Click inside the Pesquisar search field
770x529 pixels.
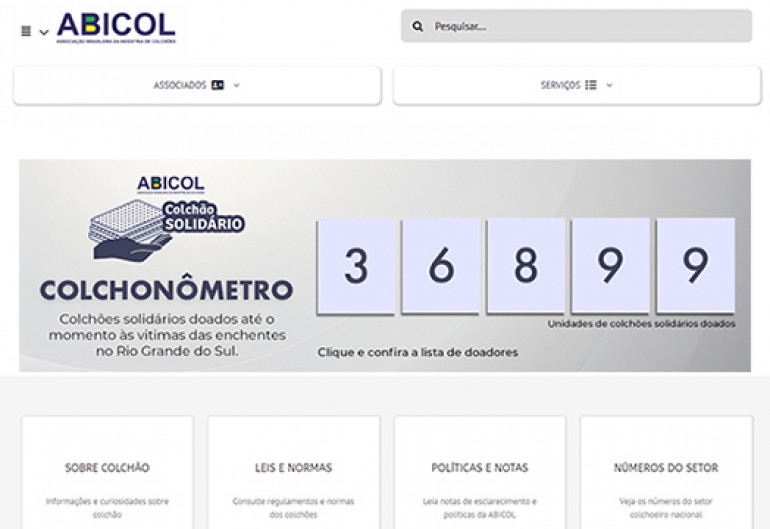click(x=590, y=27)
